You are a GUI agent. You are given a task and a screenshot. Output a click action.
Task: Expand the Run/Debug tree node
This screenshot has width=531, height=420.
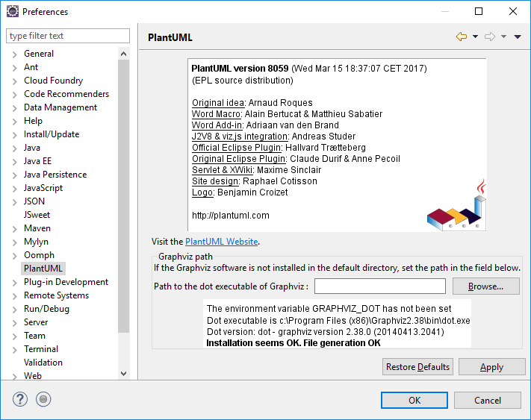pyautogui.click(x=14, y=310)
